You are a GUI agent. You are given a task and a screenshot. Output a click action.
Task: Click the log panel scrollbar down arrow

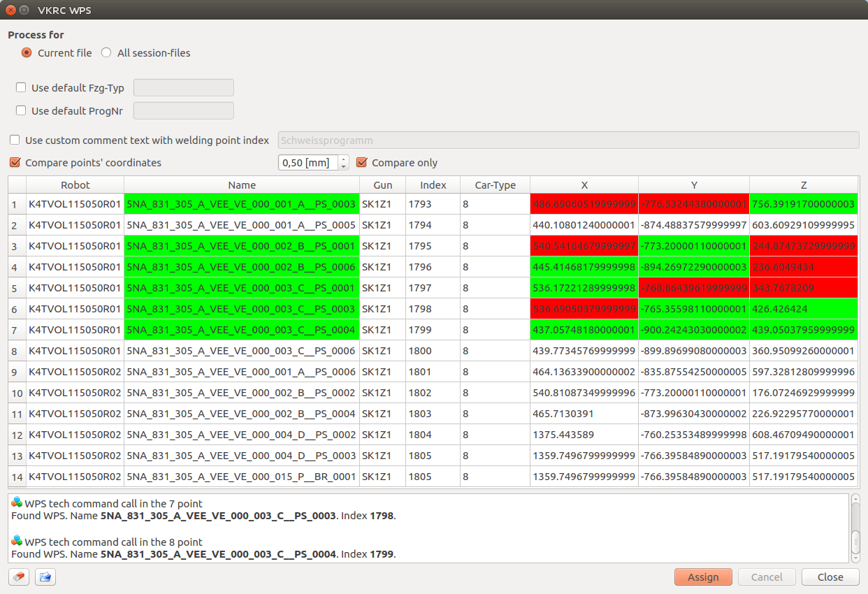[x=855, y=557]
